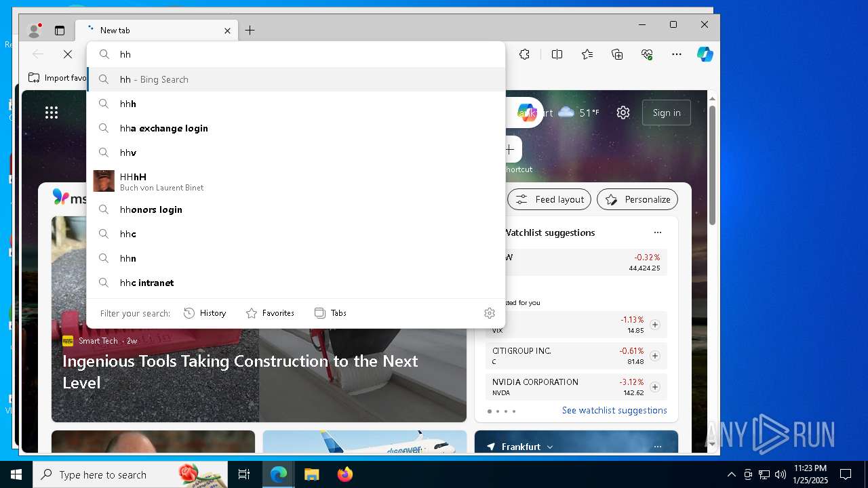Viewport: 868px width, 488px height.
Task: Open File Explorer from taskbar
Action: [x=311, y=474]
